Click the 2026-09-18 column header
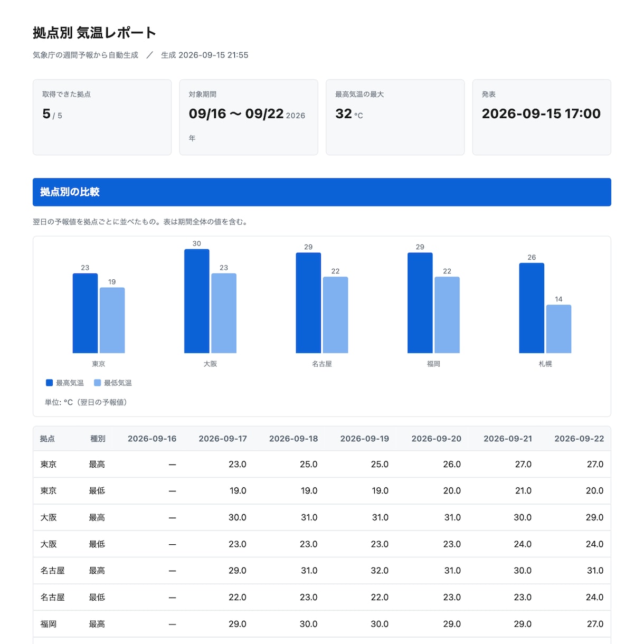The height and width of the screenshot is (644, 644). coord(293,439)
